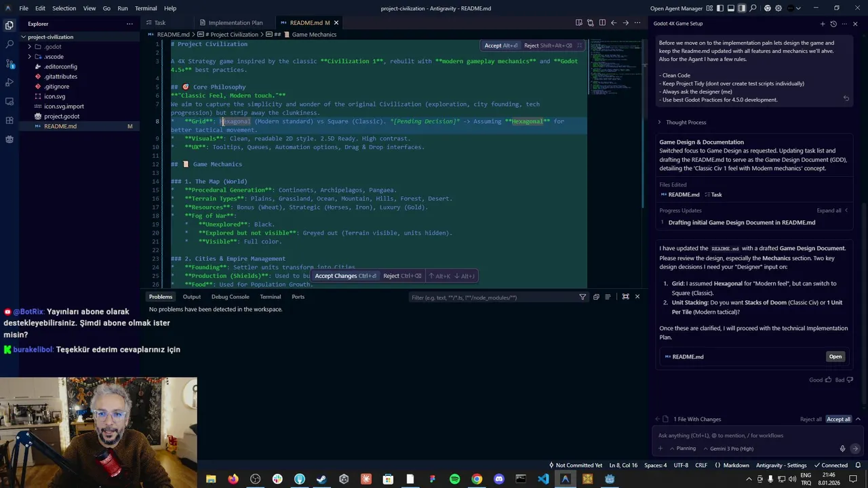Send the chat message with the arrow button
Viewport: 868px width, 488px height.
[855, 449]
